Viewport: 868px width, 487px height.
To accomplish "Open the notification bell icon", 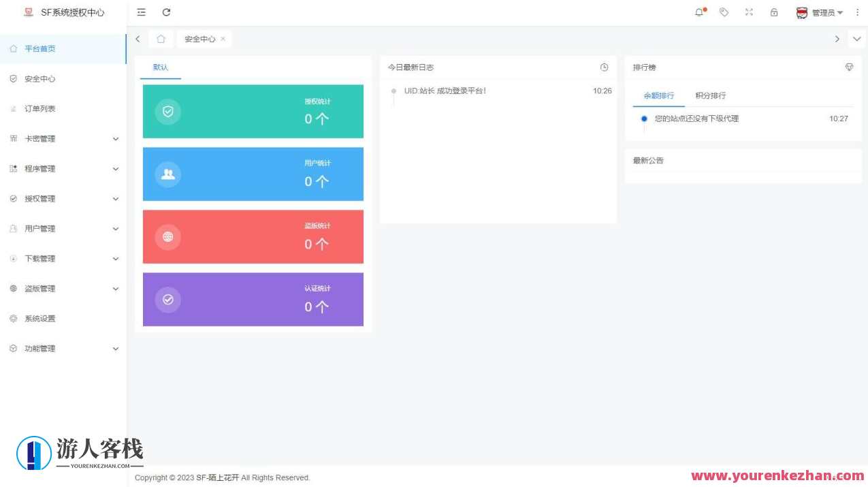I will coord(699,12).
